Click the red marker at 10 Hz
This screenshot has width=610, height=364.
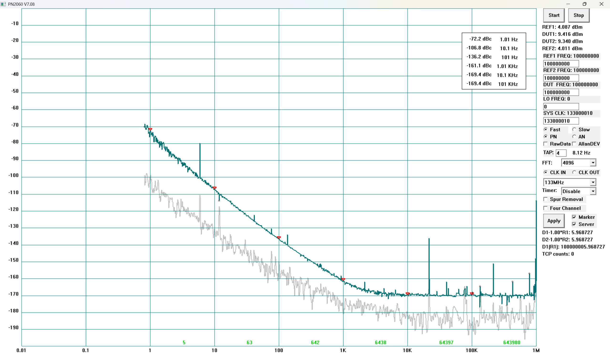point(215,188)
